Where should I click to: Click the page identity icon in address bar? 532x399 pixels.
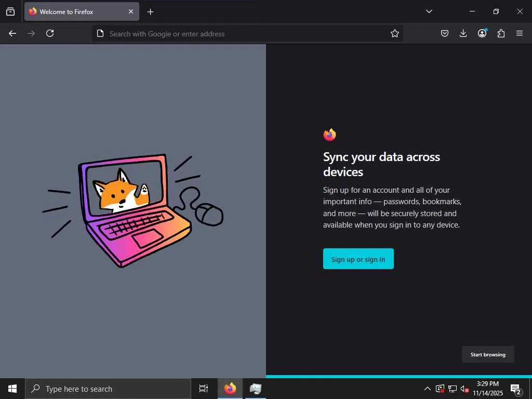click(100, 33)
